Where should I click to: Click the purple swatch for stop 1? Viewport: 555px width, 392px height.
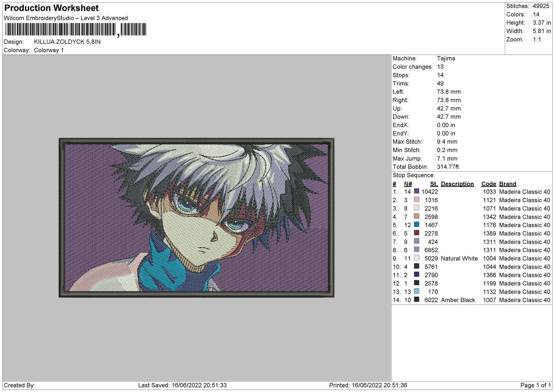pyautogui.click(x=416, y=192)
